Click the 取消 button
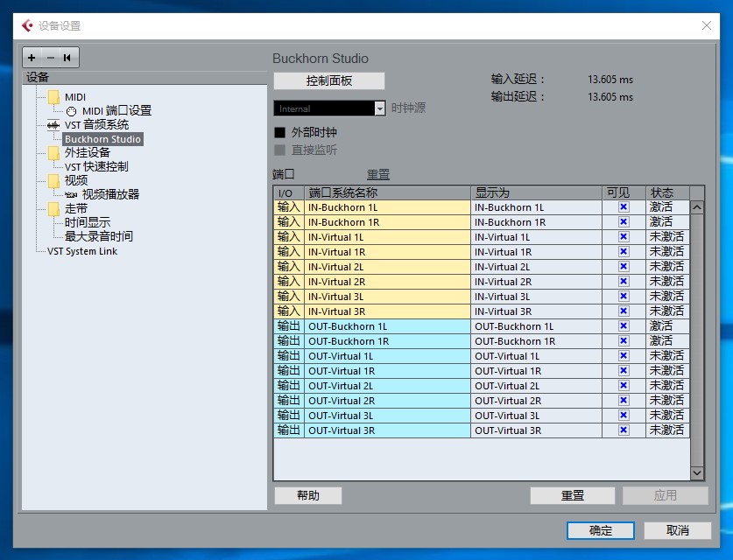This screenshot has height=560, width=733. [678, 530]
